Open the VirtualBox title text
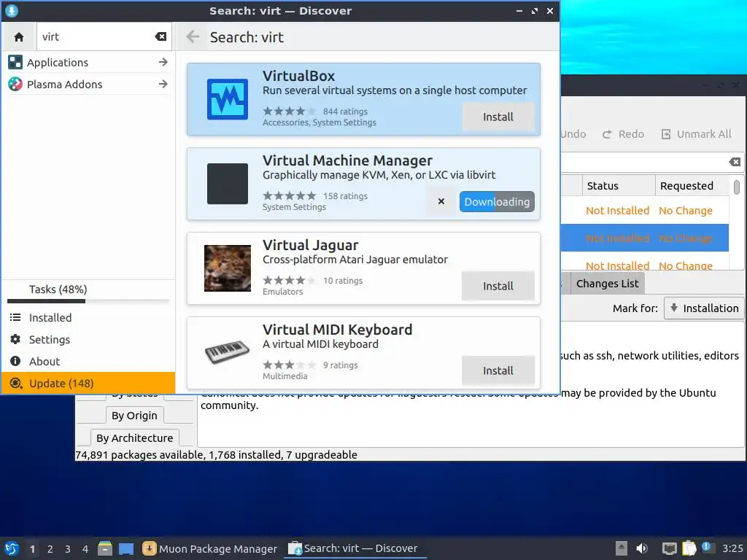The height and width of the screenshot is (560, 747). (298, 76)
